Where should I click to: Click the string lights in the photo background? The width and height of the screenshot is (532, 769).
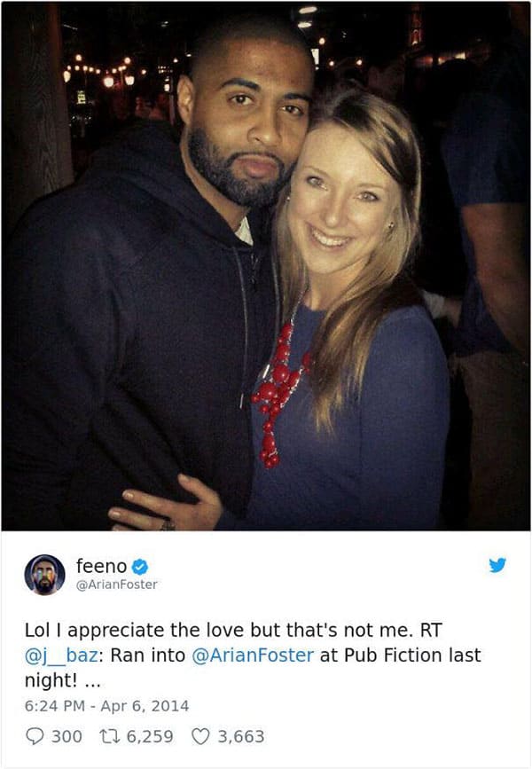click(102, 73)
